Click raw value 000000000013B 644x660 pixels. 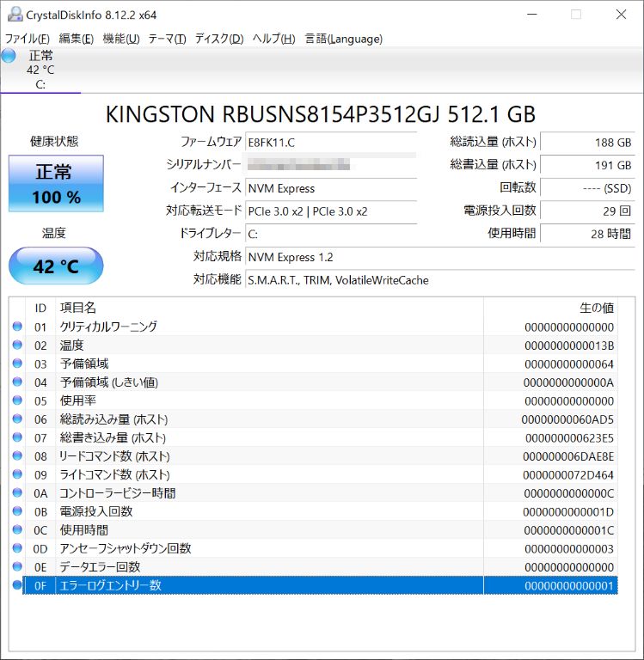(x=569, y=345)
